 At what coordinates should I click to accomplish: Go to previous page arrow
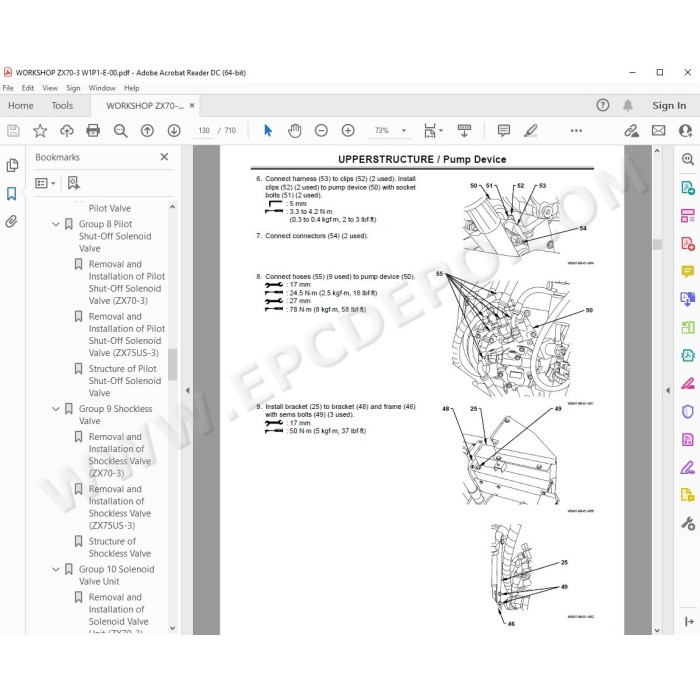[x=147, y=130]
